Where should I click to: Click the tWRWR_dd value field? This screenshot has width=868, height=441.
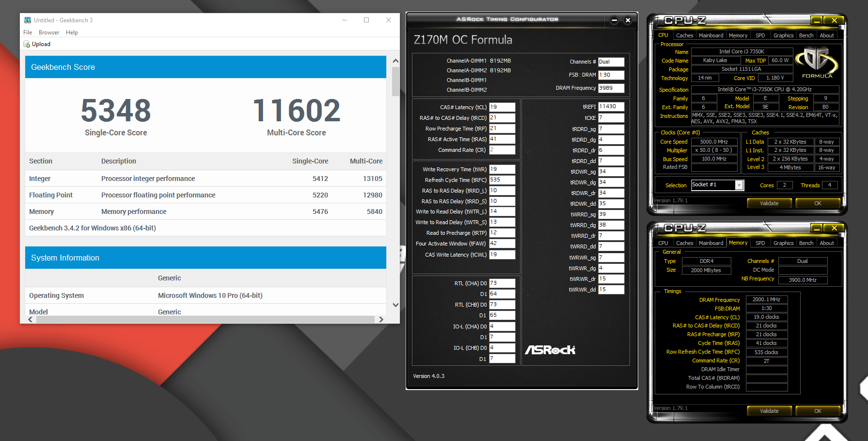tap(611, 290)
